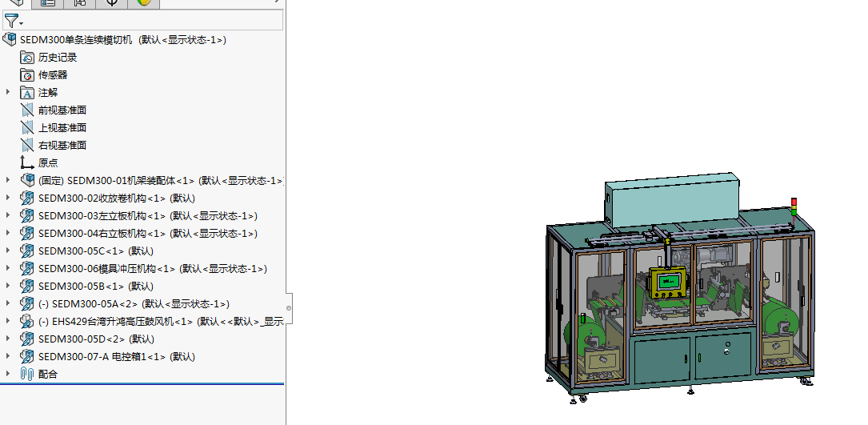Viewport: 868px width, 425px height.
Task: Expand the SEDM300-01机架装配体 node
Action: (x=8, y=180)
